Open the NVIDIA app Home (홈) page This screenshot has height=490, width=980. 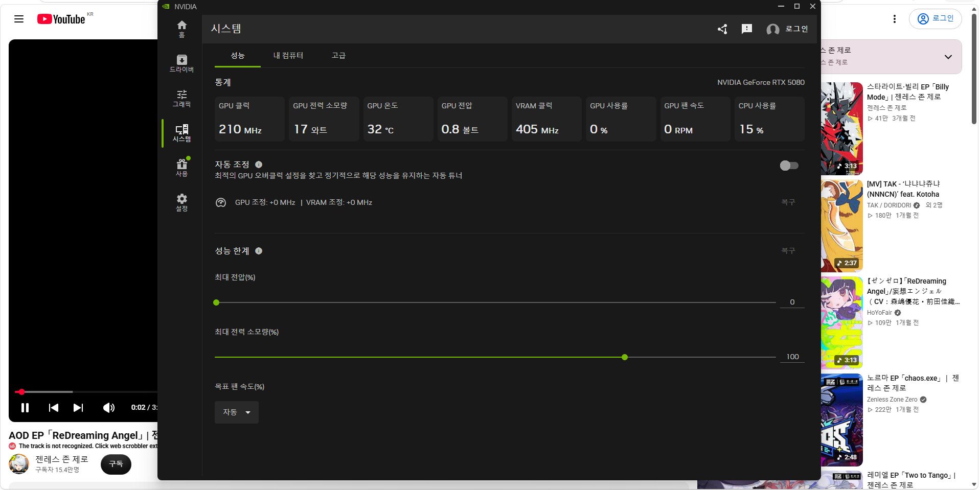pyautogui.click(x=181, y=29)
